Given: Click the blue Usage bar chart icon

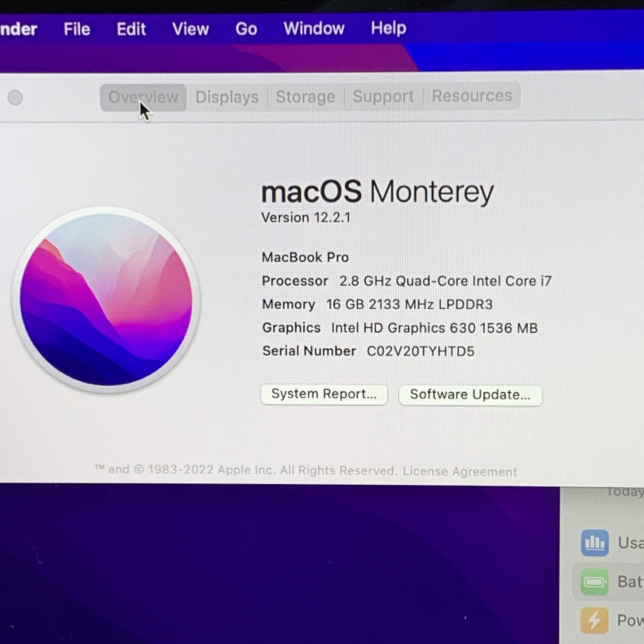Looking at the screenshot, I should (594, 543).
